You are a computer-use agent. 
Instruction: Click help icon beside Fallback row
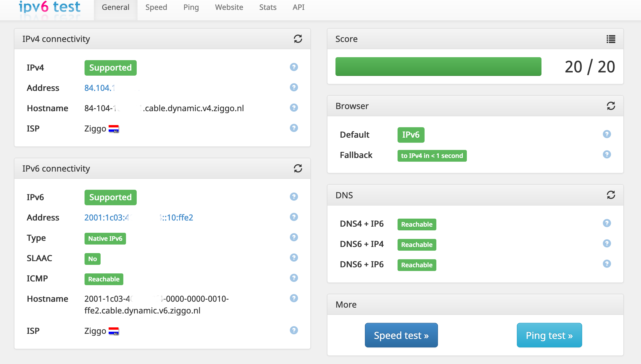[607, 154]
